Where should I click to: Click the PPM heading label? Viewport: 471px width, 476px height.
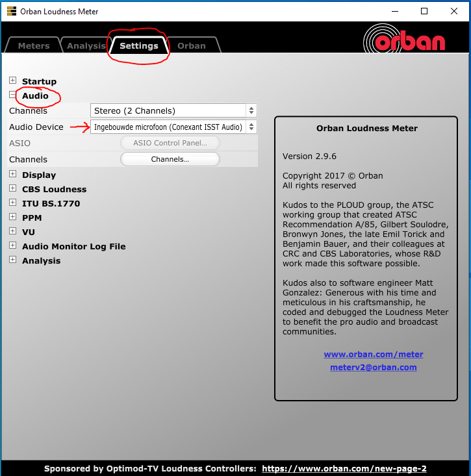32,218
